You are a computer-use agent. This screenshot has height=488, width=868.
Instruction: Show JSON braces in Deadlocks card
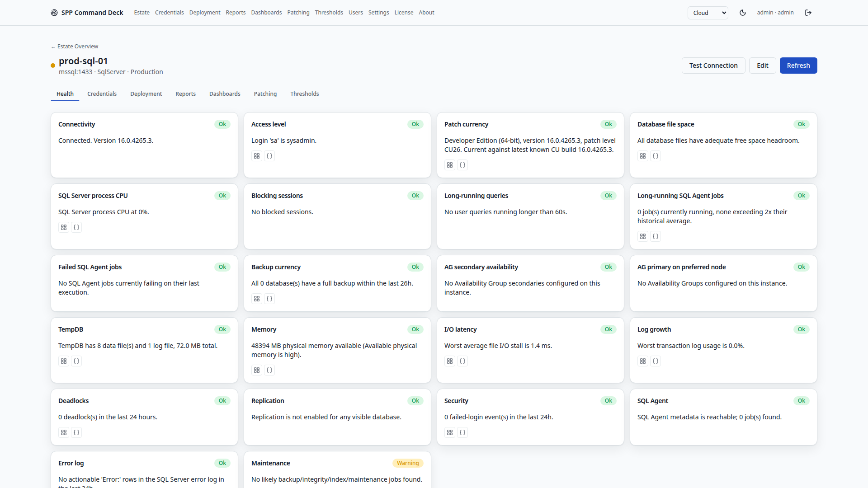tap(76, 432)
